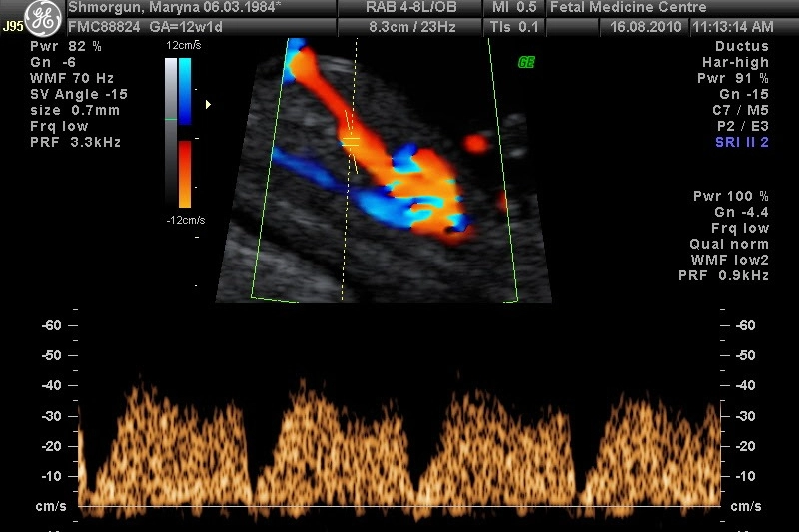
Task: Click the -20 tick on right velocity axis
Action: coord(746,446)
